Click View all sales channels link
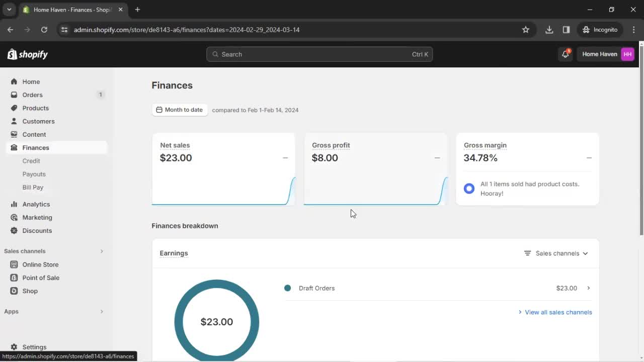Image resolution: width=644 pixels, height=362 pixels. [558, 312]
